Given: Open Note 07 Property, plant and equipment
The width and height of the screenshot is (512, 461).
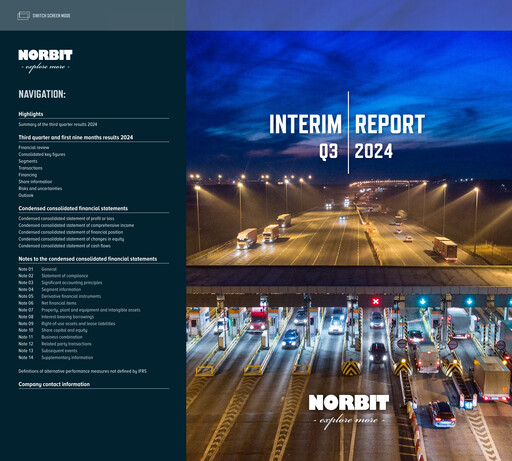Looking at the screenshot, I should pyautogui.click(x=79, y=310).
